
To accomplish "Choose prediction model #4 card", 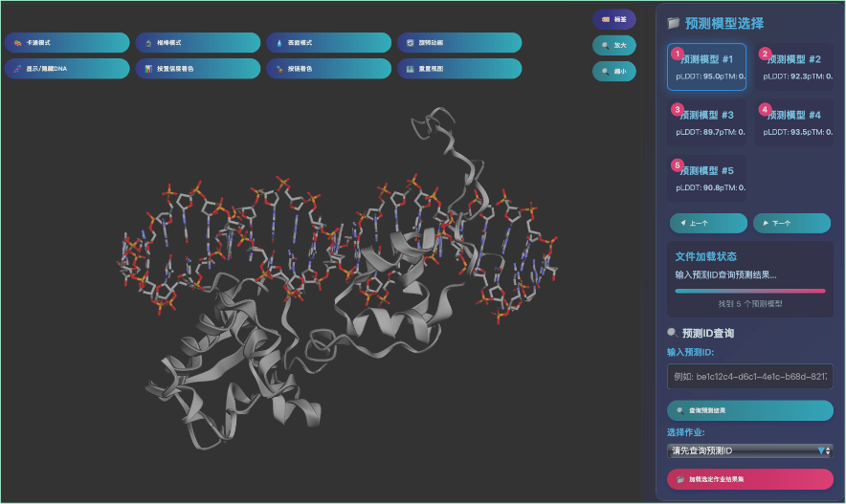I will 793,122.
